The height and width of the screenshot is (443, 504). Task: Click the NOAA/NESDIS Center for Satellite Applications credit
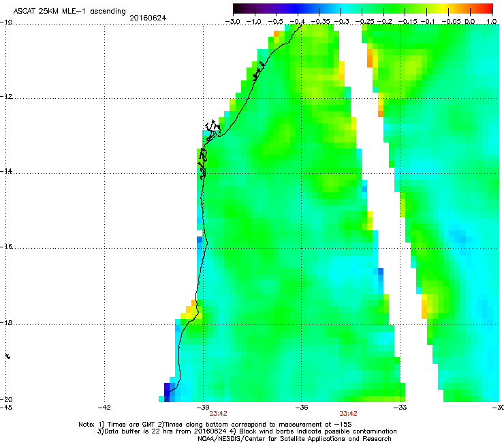click(294, 439)
